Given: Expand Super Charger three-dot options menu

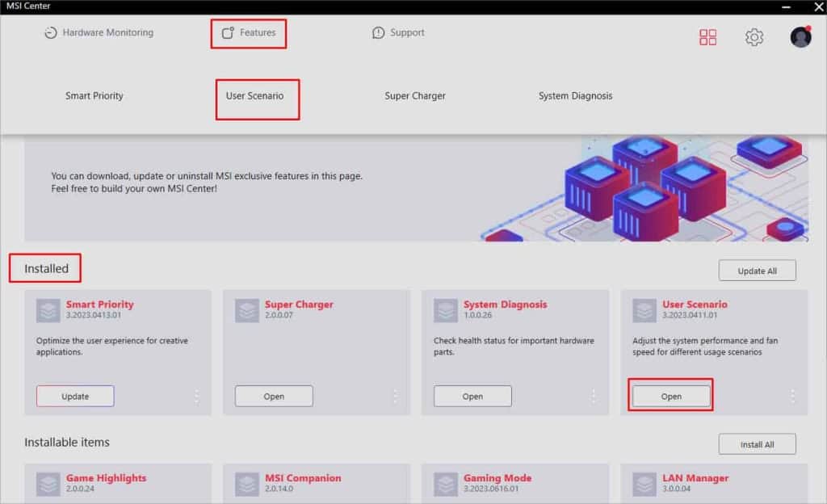Looking at the screenshot, I should (x=395, y=397).
